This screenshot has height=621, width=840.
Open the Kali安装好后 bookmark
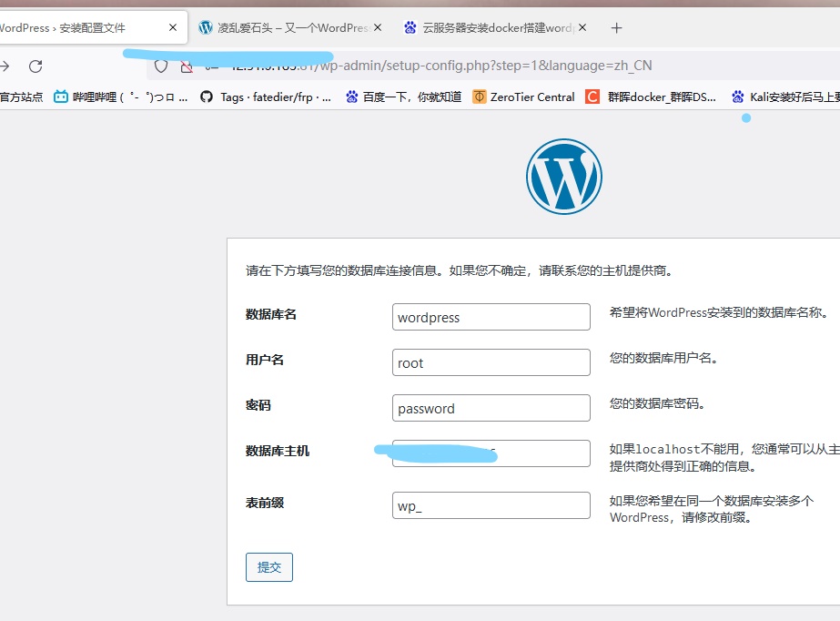tap(786, 97)
